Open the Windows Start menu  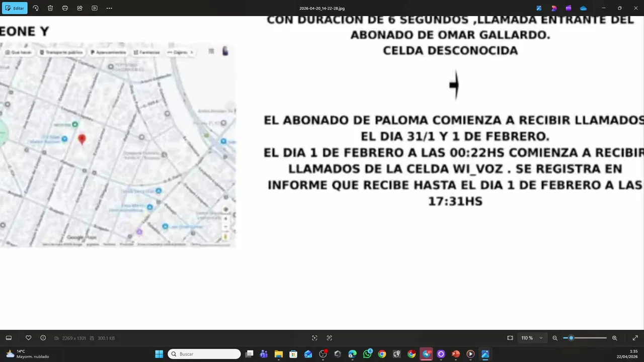[159, 354]
